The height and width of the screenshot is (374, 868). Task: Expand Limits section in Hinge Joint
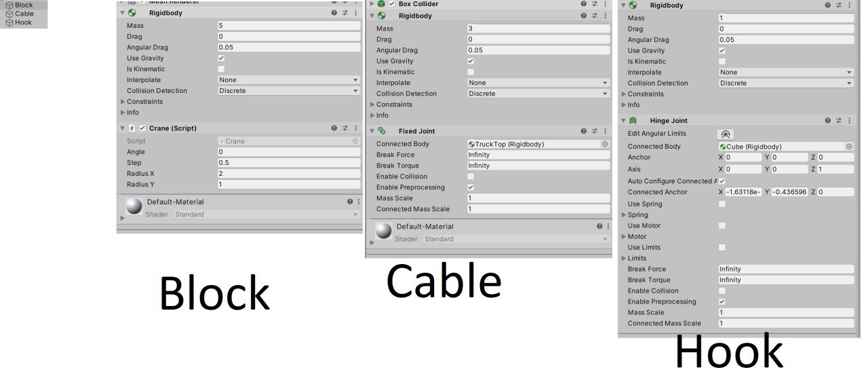coord(624,258)
